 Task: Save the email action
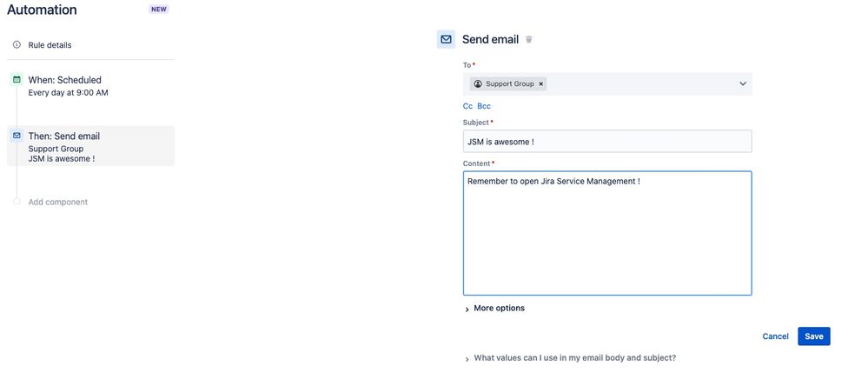pyautogui.click(x=814, y=336)
